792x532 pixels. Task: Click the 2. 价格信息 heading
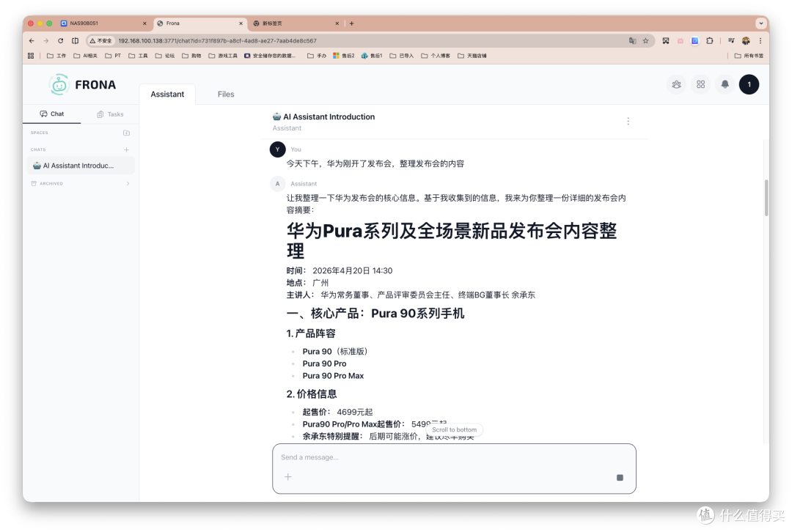point(311,394)
